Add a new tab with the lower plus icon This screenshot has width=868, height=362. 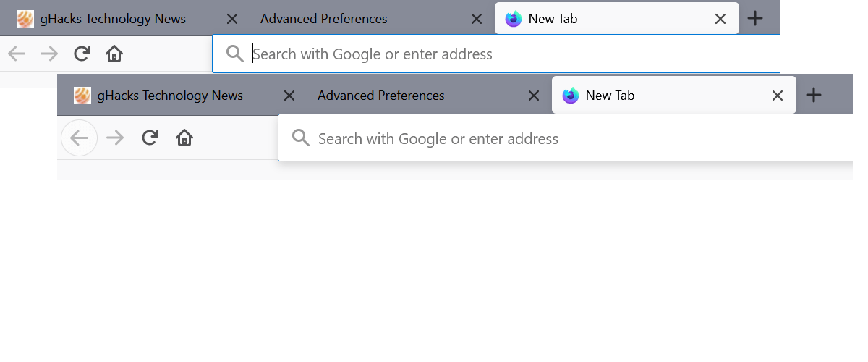(x=814, y=95)
